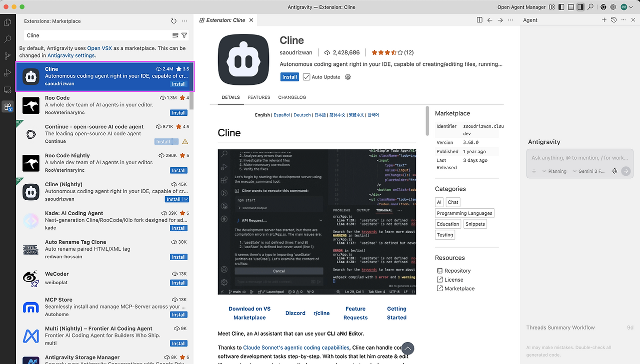Install Cline from the extension header

tap(289, 77)
